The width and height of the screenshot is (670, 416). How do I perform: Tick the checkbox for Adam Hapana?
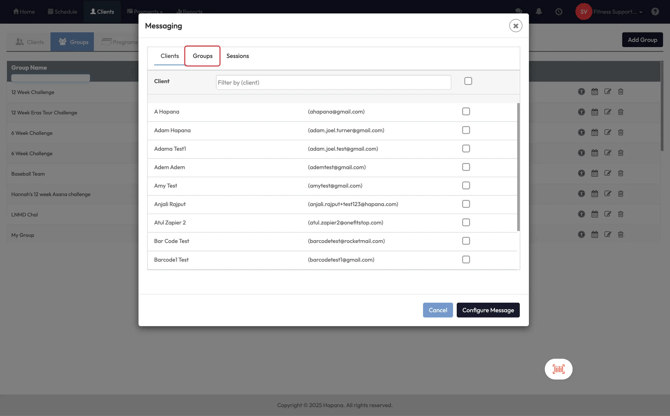pos(466,130)
